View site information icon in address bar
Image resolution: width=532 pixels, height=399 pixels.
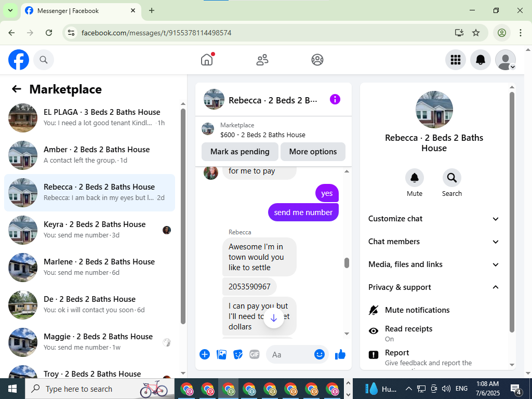pos(71,33)
